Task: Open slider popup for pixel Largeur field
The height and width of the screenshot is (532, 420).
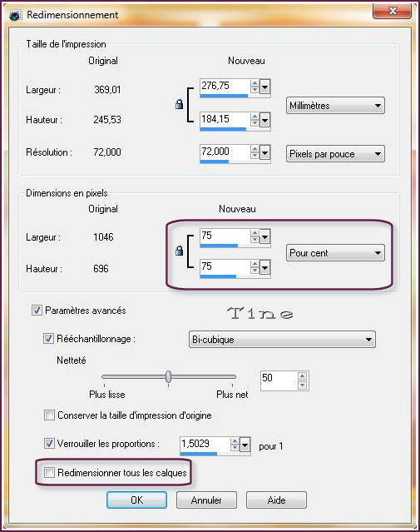Action: [265, 236]
